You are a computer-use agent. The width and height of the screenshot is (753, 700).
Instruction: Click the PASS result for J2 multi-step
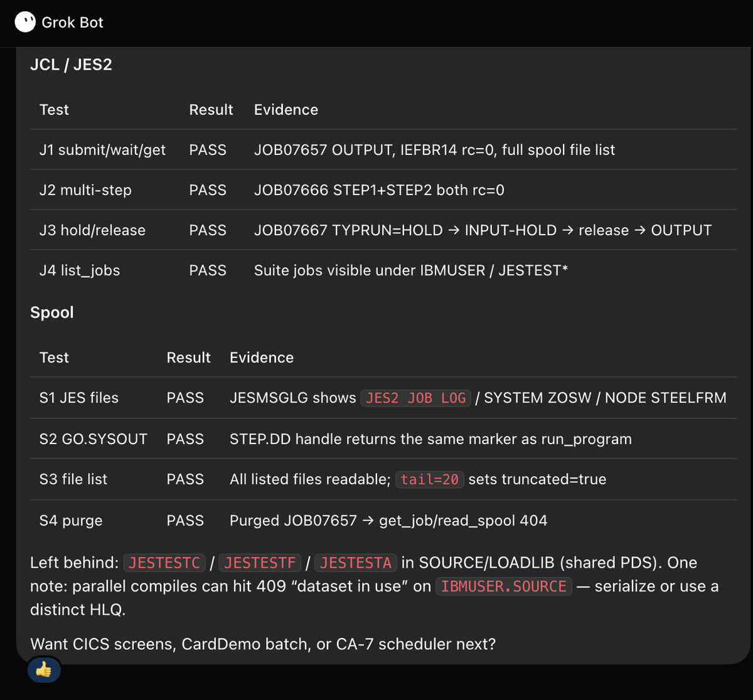pyautogui.click(x=208, y=190)
